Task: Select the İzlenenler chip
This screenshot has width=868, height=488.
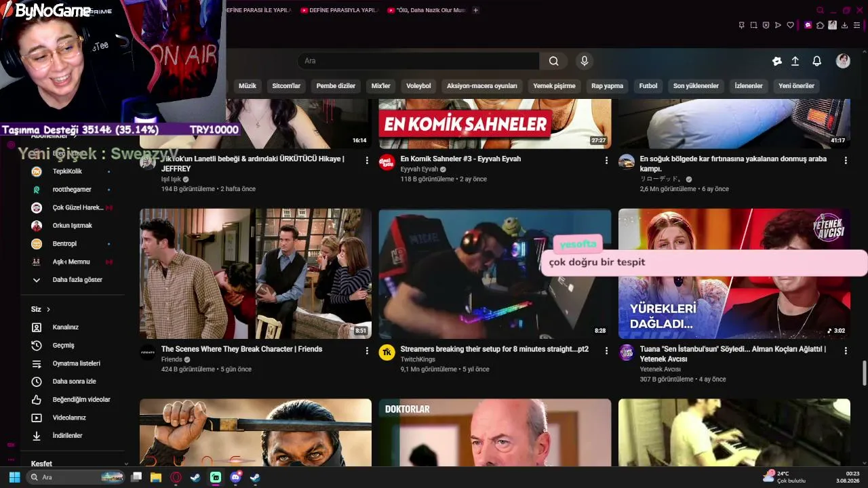Action: (x=749, y=86)
